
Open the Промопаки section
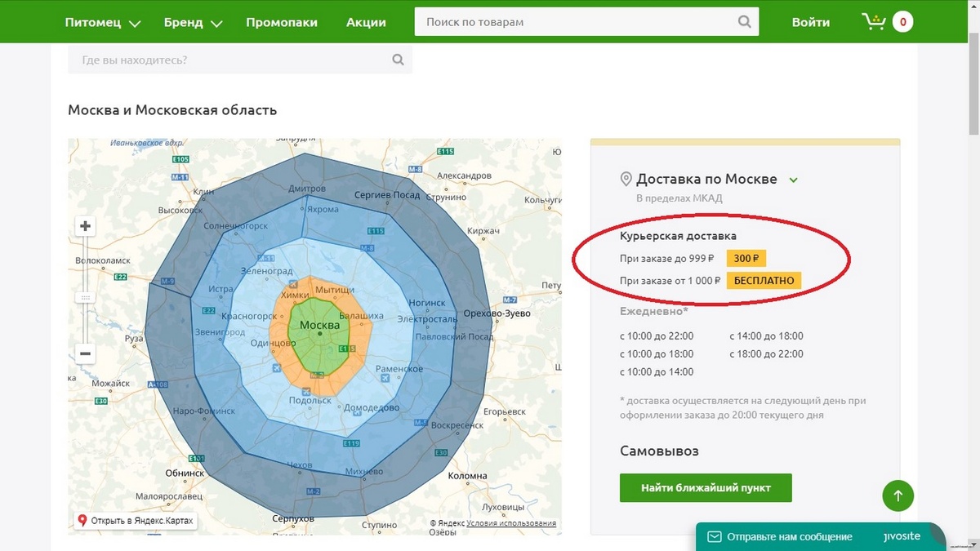click(x=282, y=22)
